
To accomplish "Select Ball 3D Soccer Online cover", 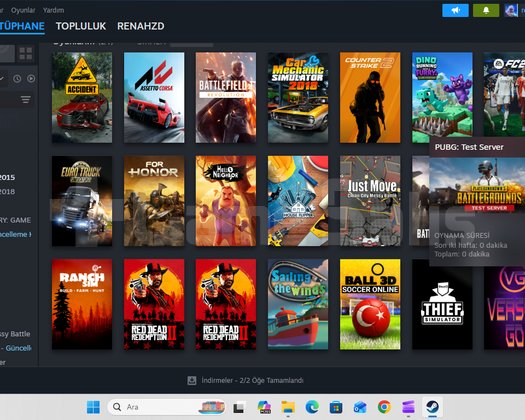I will (x=370, y=304).
